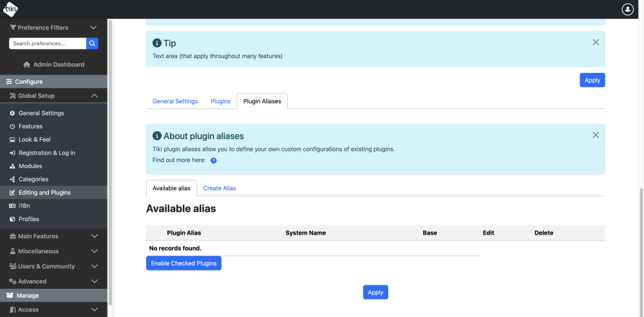Click the i18n language icon
The width and height of the screenshot is (644, 317).
coord(12,206)
